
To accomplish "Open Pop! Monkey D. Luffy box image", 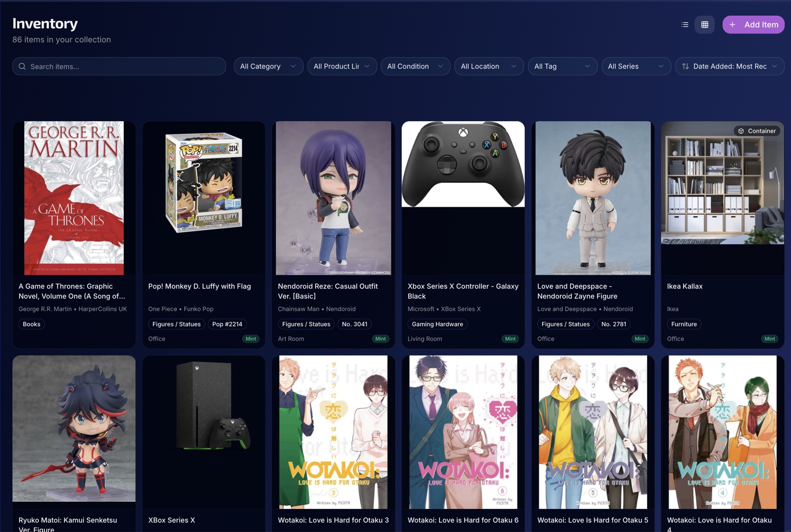I will 204,183.
